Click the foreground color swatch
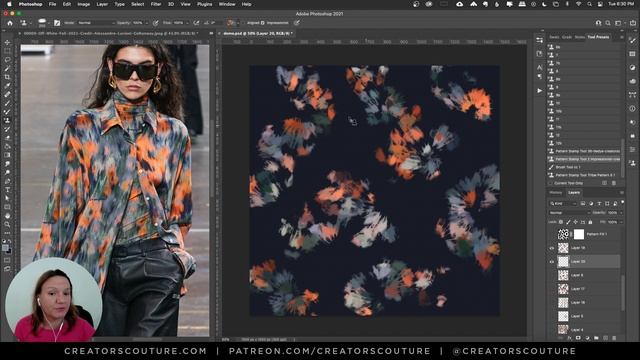Screen dimensions: 640x360 pyautogui.click(x=5, y=248)
